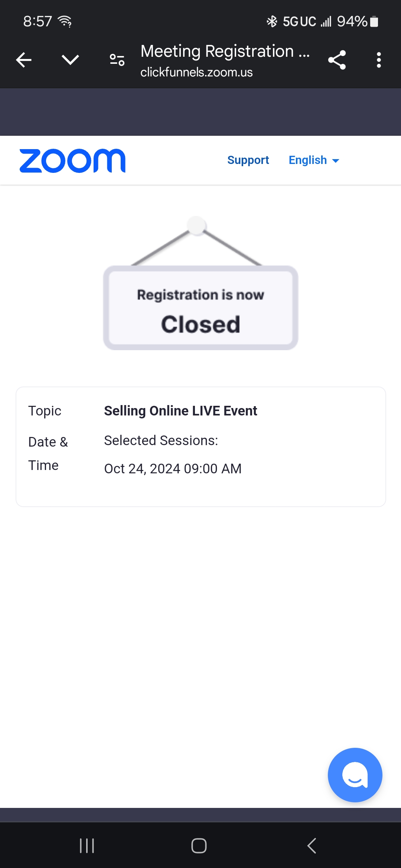Select the Selling Online LIVE Event topic text
This screenshot has height=868, width=401.
(x=180, y=411)
